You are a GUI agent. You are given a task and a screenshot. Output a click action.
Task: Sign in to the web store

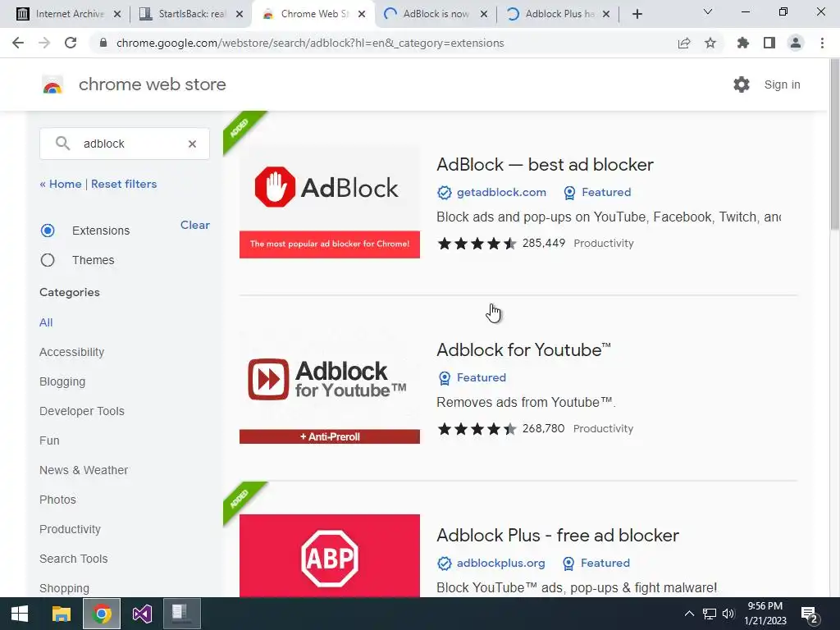click(x=782, y=84)
